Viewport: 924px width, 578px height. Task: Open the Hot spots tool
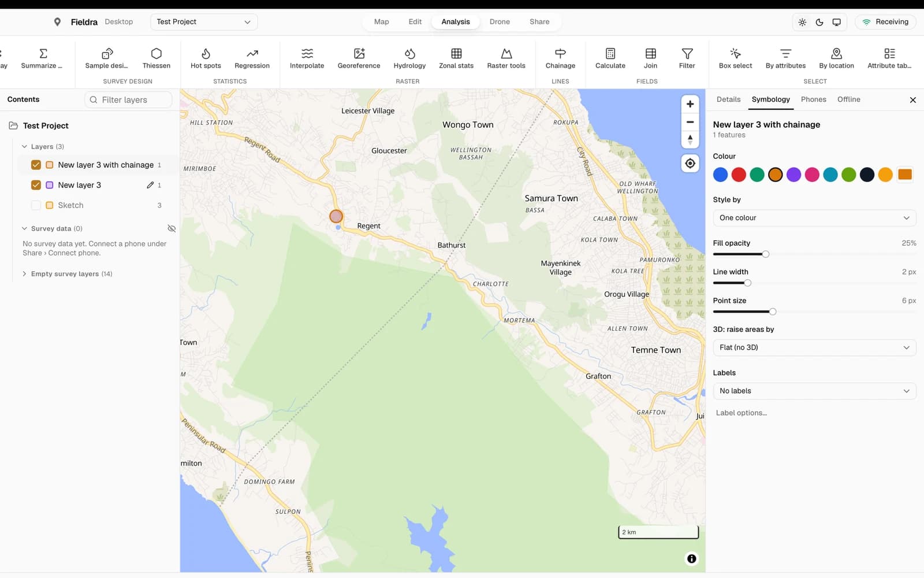pos(206,58)
